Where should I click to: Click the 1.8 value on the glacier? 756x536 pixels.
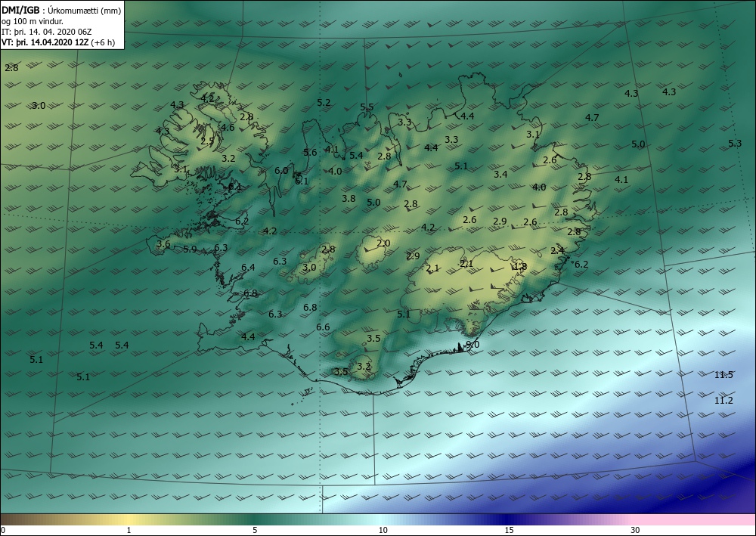(520, 267)
